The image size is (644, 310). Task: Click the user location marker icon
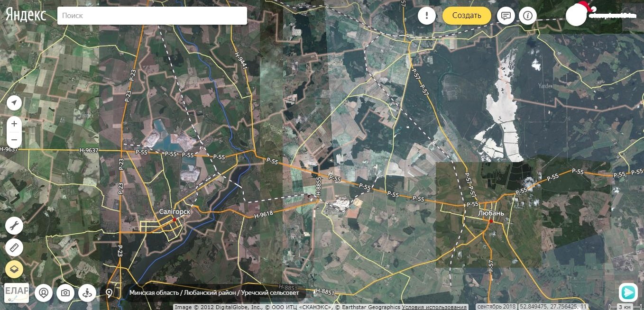click(44, 293)
